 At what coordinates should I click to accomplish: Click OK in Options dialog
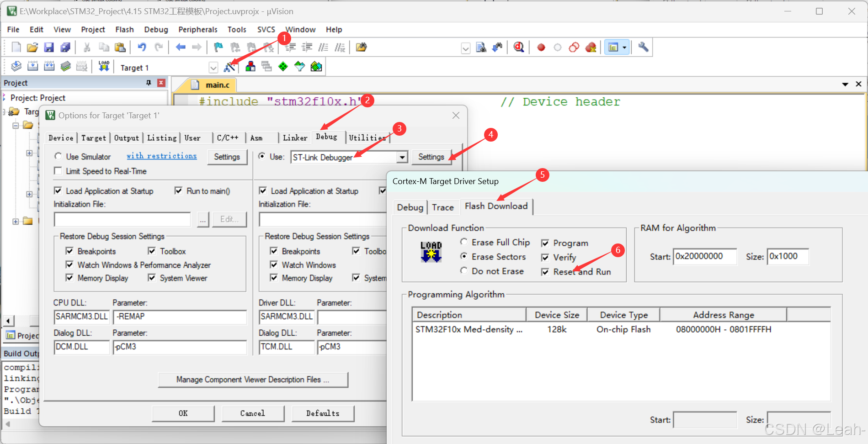click(183, 413)
